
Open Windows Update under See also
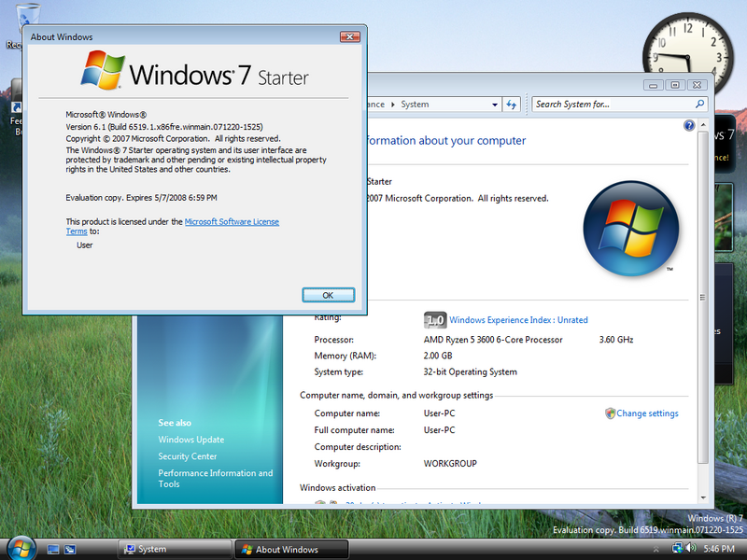191,440
